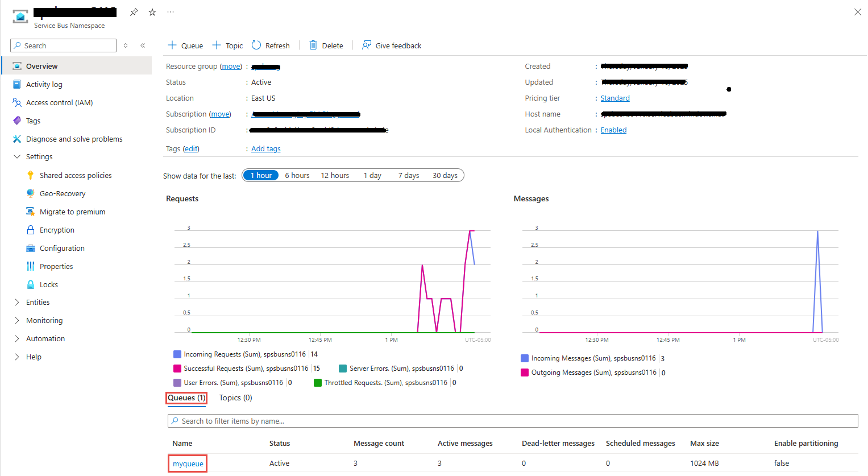868x476 pixels.
Task: Click the sidebar expand/collapse sort arrows icon
Action: (x=126, y=45)
